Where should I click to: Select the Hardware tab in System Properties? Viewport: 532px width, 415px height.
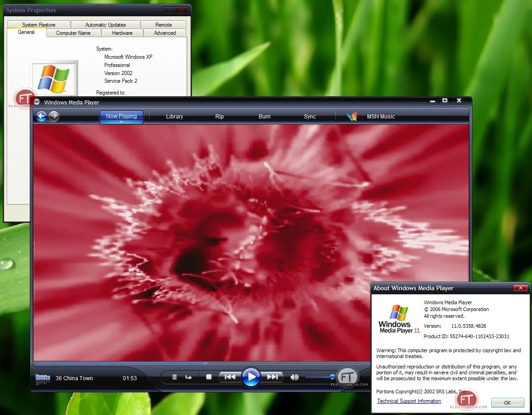coord(122,33)
